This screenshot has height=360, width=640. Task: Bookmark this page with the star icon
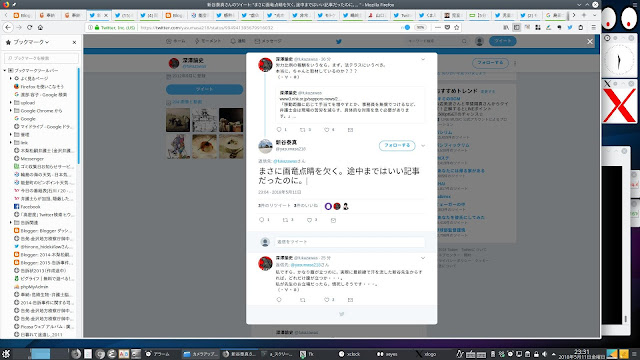point(457,27)
